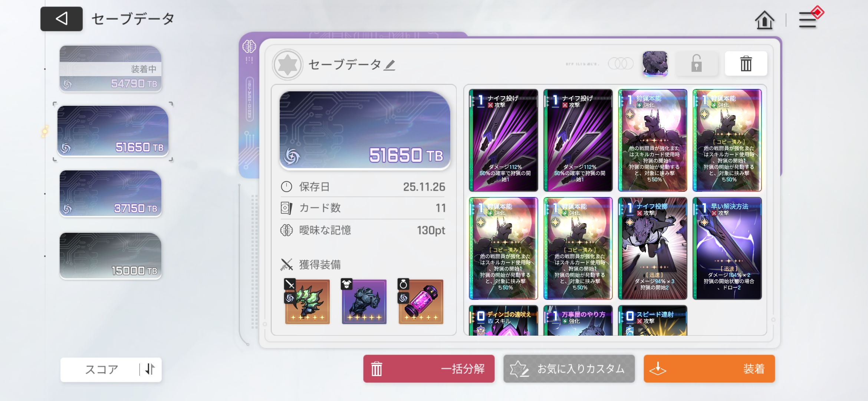Open the お気に入りカスタム favorite custom button

(x=569, y=369)
